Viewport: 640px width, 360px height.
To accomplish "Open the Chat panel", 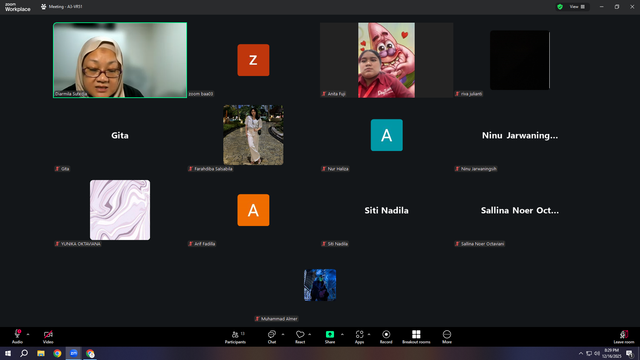I will 272,337.
